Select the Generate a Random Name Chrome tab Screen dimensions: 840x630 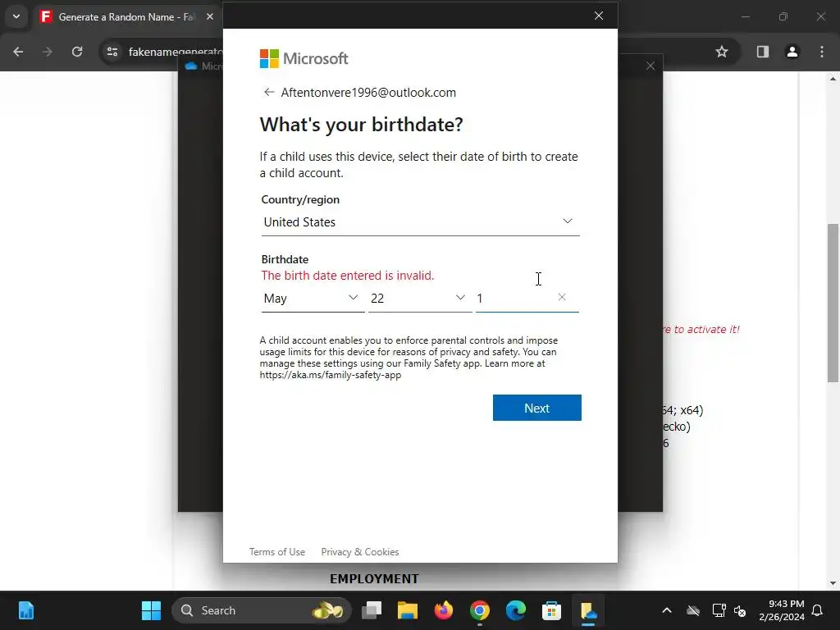click(x=126, y=17)
